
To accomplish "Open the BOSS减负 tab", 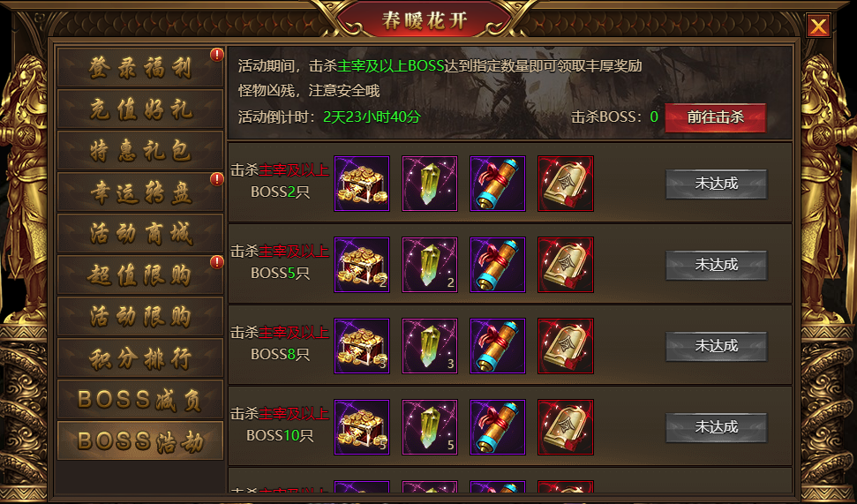I will pyautogui.click(x=140, y=400).
